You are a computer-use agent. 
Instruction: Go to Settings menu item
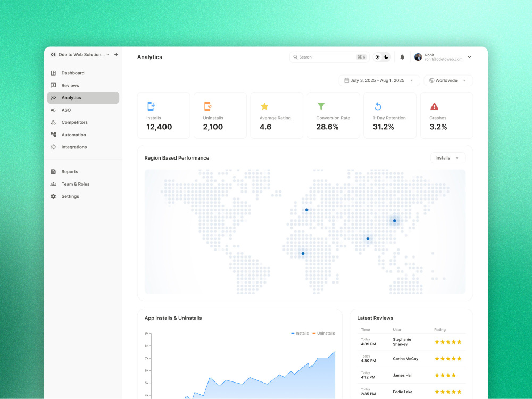(x=83, y=196)
